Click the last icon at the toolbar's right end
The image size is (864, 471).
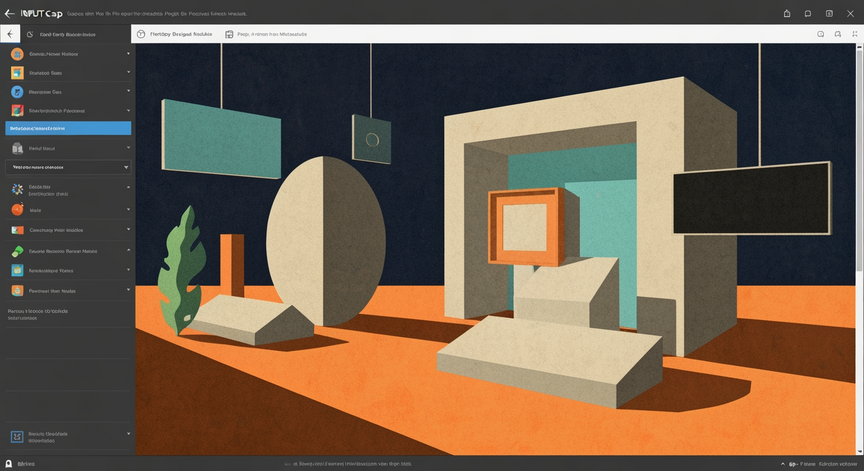(x=855, y=34)
